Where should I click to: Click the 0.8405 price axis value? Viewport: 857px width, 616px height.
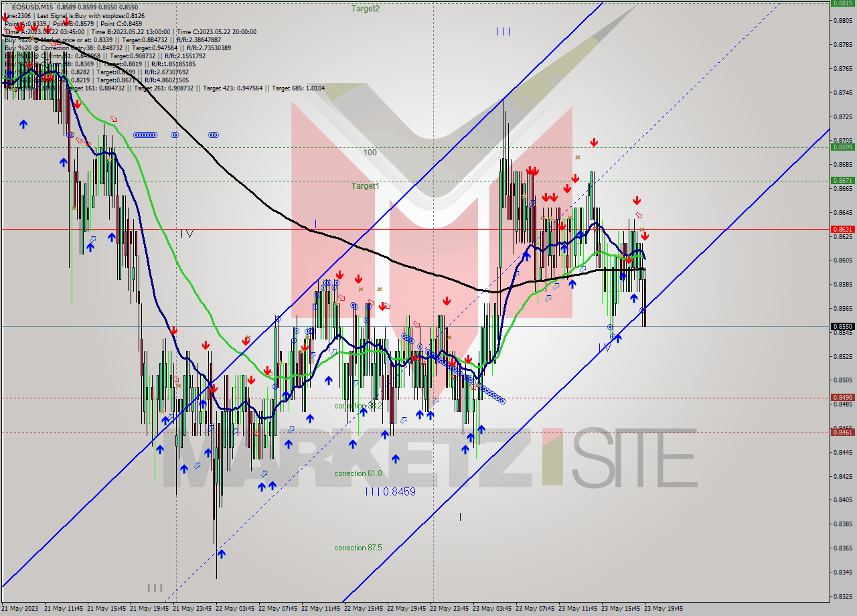click(x=842, y=499)
